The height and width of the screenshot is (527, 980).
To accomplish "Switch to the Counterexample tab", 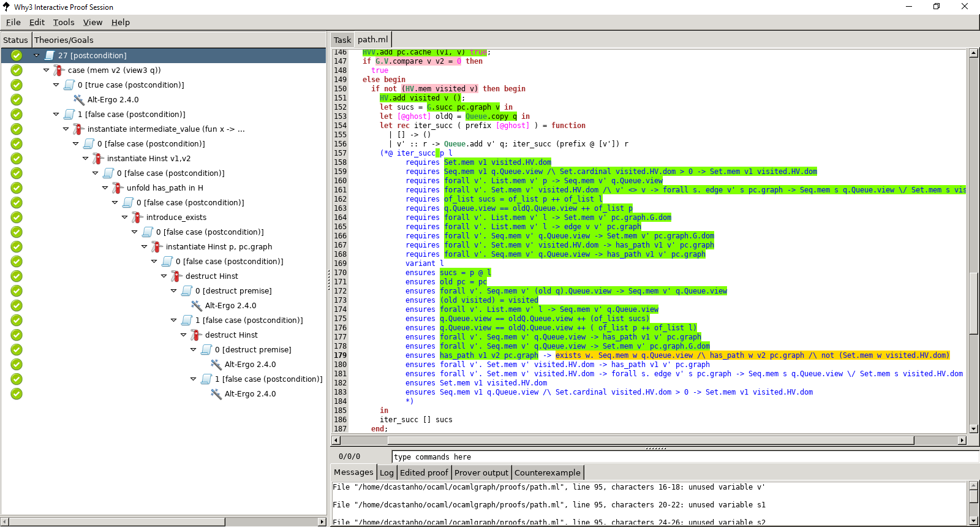I will pos(547,472).
